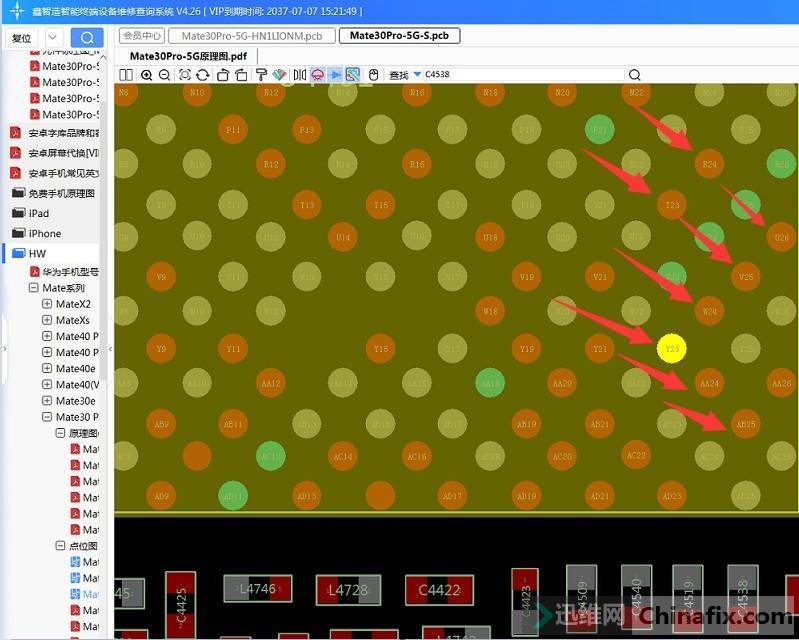Image resolution: width=799 pixels, height=640 pixels.
Task: Click the split view layout icon
Action: 126,75
